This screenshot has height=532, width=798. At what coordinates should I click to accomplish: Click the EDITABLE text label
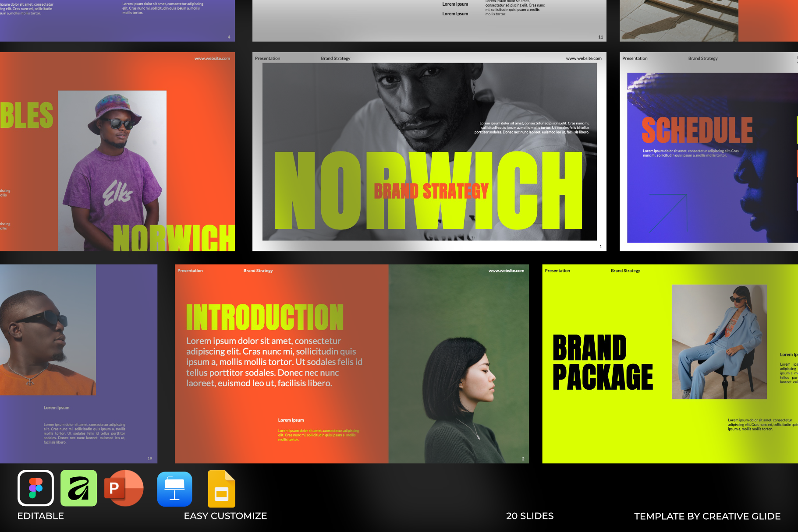pos(40,516)
